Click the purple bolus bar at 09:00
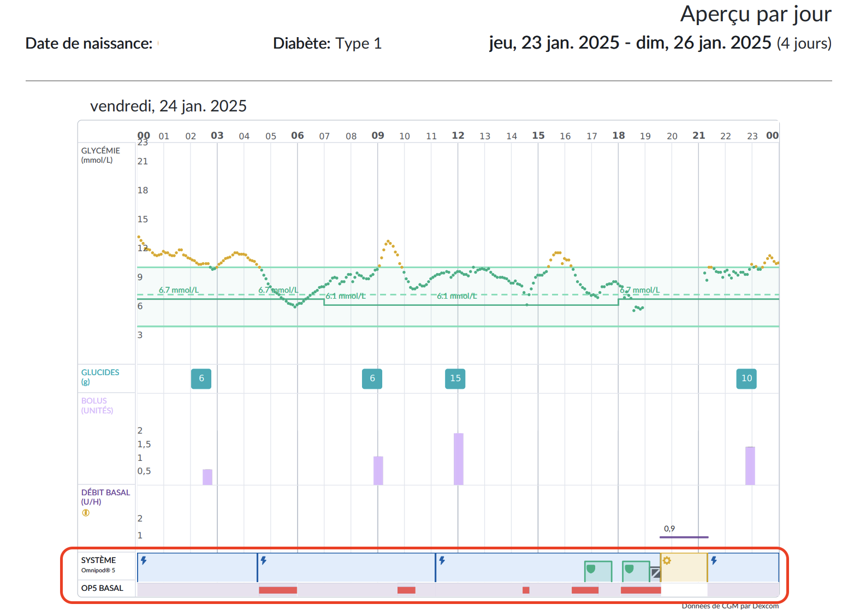The width and height of the screenshot is (854, 616). 378,471
